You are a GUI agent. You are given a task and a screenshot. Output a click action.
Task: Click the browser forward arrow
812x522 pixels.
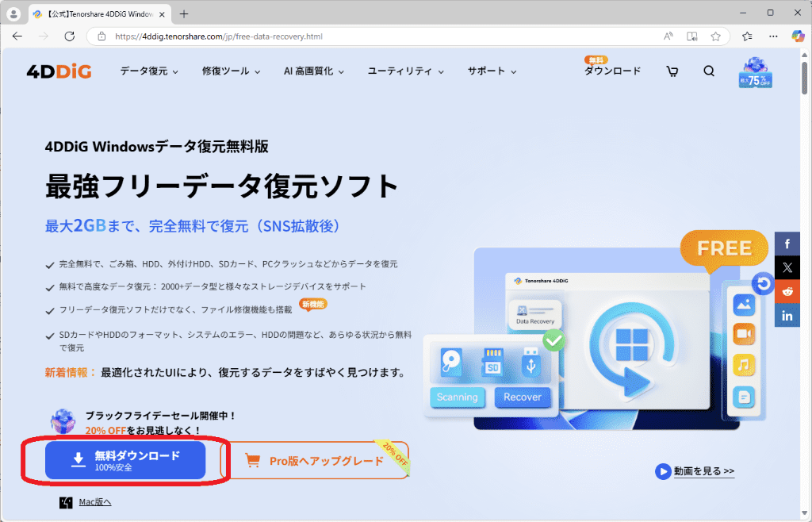(44, 36)
